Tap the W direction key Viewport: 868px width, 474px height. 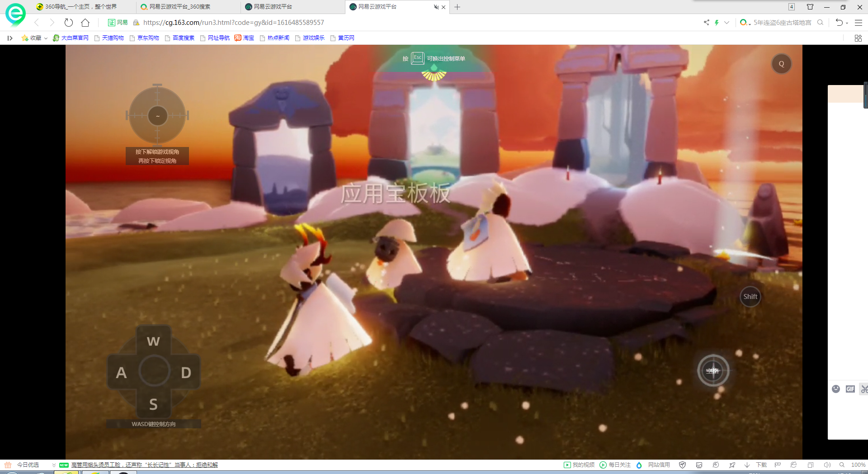coord(154,341)
